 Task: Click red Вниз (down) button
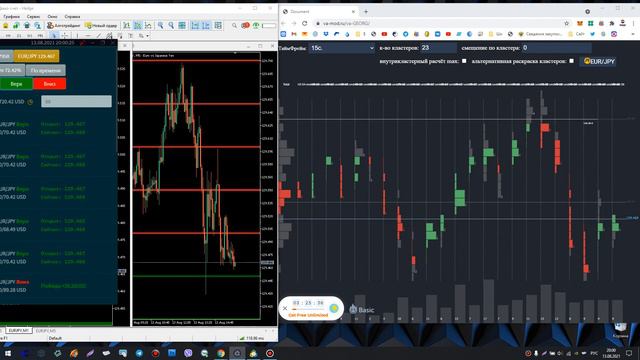pos(49,84)
